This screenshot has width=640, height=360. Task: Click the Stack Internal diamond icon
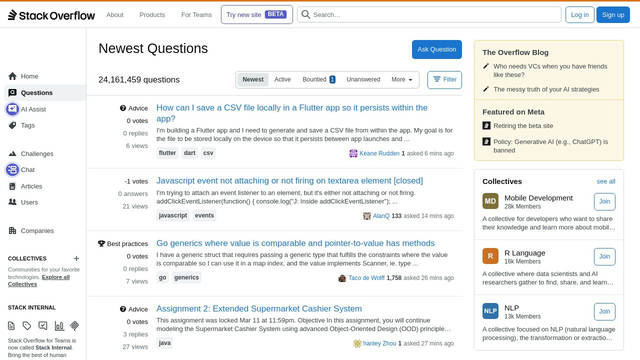click(74, 326)
